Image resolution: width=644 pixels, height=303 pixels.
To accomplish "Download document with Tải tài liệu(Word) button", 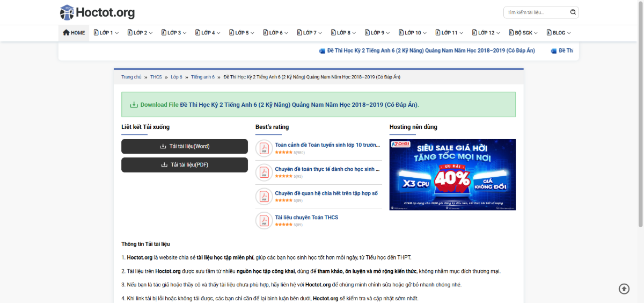I will pyautogui.click(x=185, y=147).
